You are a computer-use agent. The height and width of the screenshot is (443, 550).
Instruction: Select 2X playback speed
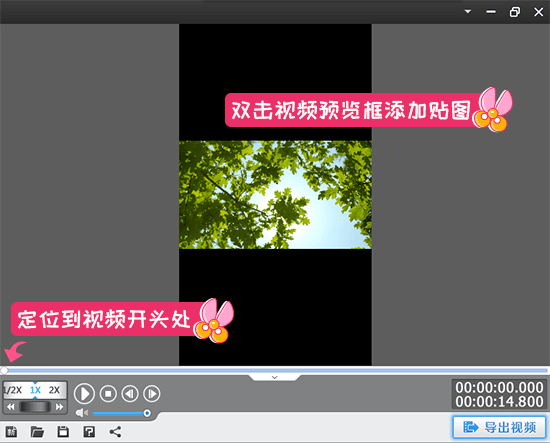54,390
